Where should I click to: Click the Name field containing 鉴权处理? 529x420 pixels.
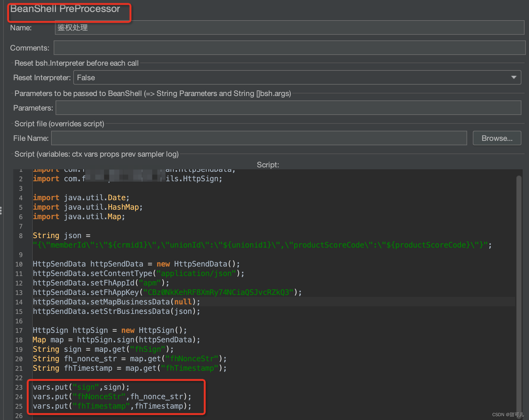289,28
